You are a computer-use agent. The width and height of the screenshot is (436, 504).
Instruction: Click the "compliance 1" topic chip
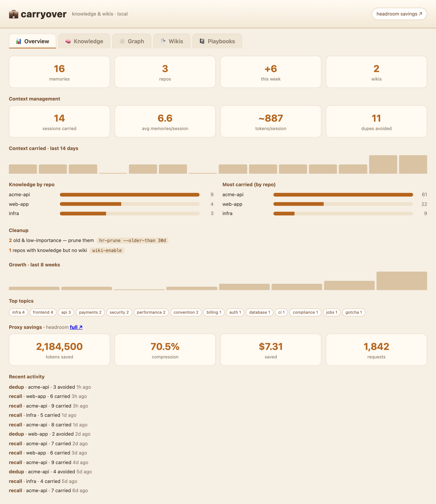[305, 312]
